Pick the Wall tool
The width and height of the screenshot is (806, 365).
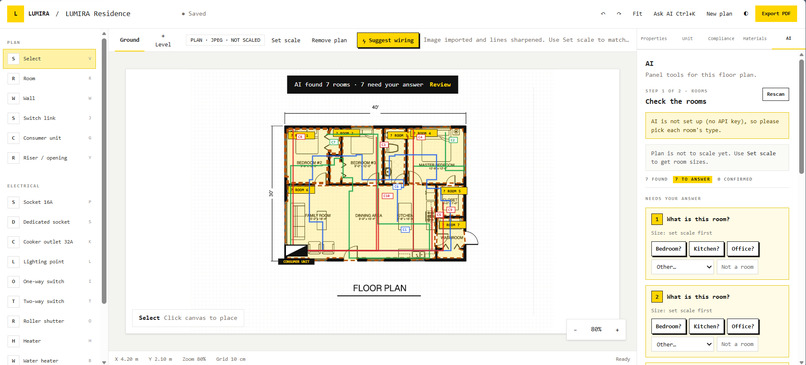(x=49, y=98)
